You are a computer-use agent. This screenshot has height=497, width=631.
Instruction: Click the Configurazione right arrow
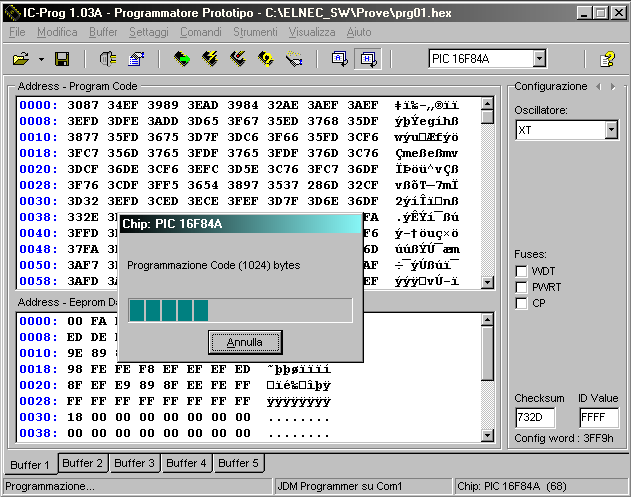[612, 87]
